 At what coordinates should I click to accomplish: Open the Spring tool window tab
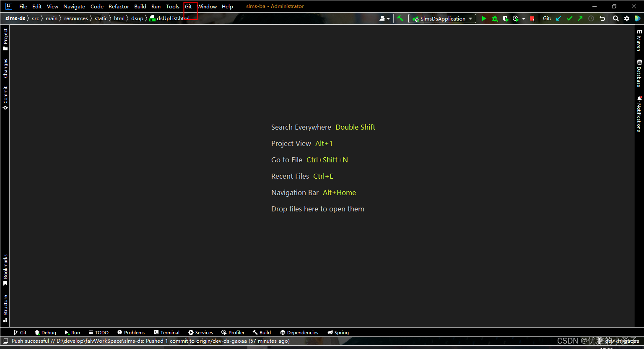338,333
